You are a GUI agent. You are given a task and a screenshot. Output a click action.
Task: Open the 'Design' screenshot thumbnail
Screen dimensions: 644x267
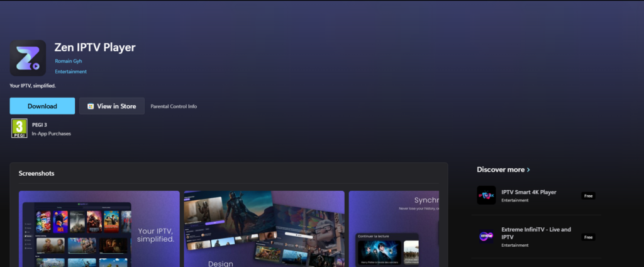tap(264, 229)
